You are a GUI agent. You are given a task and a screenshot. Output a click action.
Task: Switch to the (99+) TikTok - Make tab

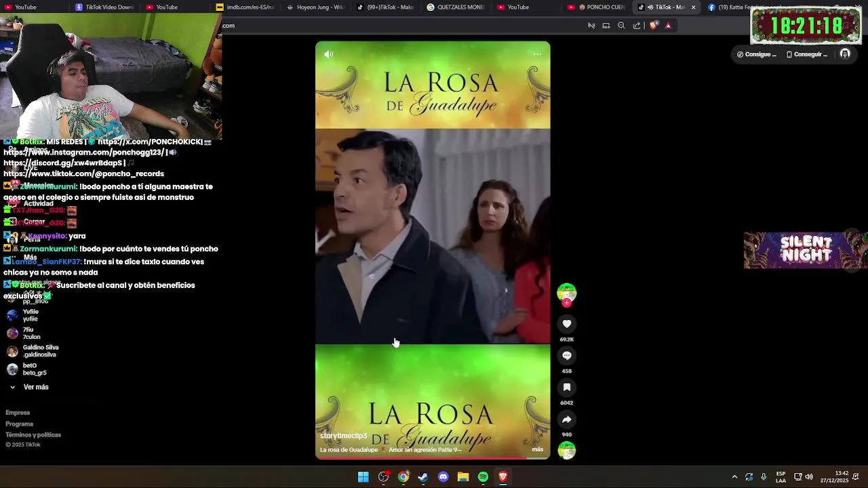coord(386,7)
